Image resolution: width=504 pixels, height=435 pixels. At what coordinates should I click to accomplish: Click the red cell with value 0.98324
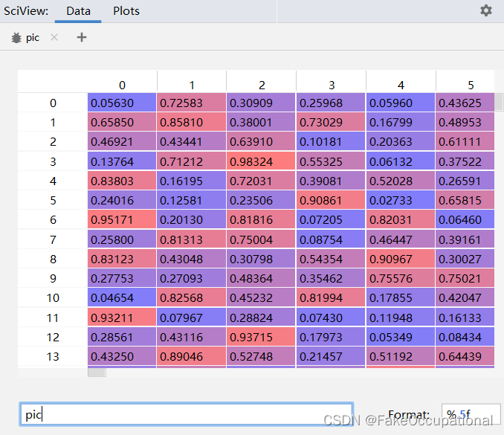[261, 161]
